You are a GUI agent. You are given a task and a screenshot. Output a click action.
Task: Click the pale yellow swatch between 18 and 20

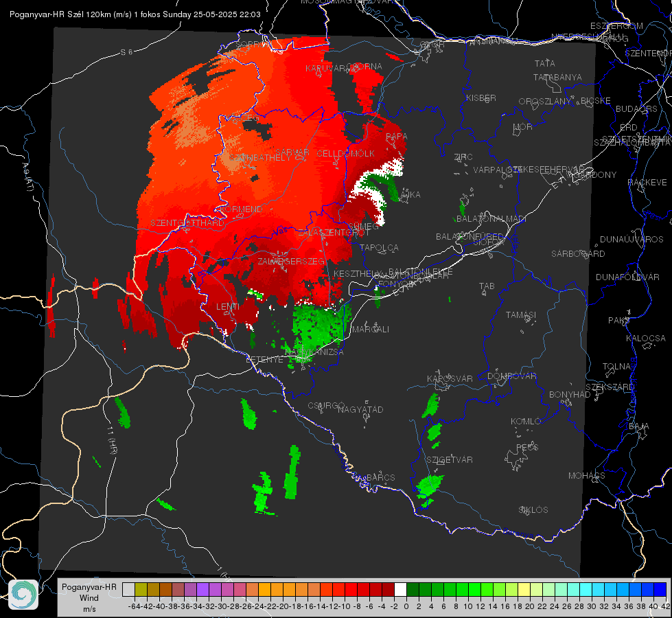tap(524, 589)
